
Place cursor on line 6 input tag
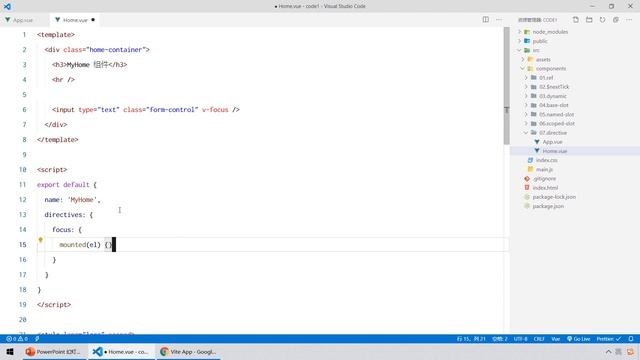click(146, 110)
